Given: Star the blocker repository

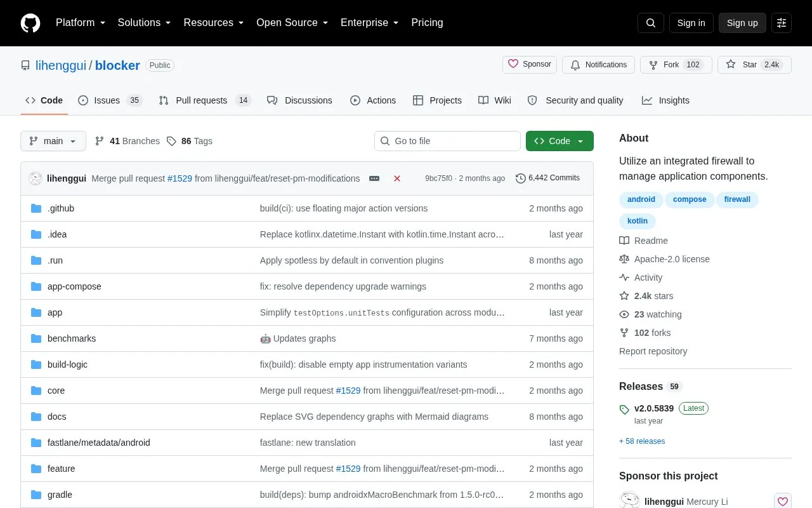Looking at the screenshot, I should (754, 65).
